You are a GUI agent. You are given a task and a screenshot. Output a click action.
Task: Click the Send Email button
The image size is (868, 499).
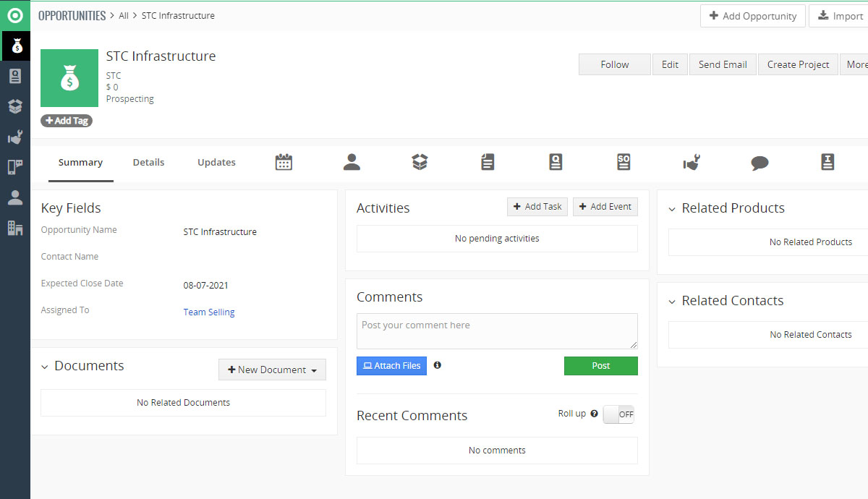click(723, 64)
